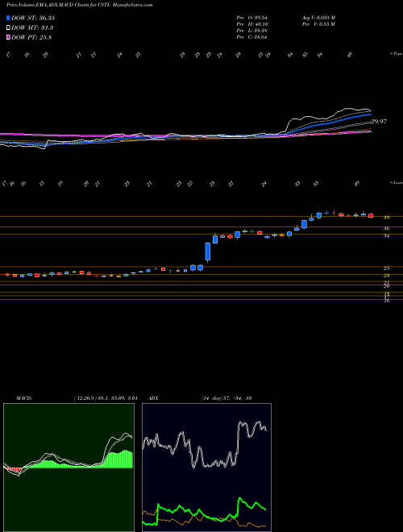403x532 pixels.
Task: Click the 'Pre V: 0.55 M' value
Action: (318, 24)
